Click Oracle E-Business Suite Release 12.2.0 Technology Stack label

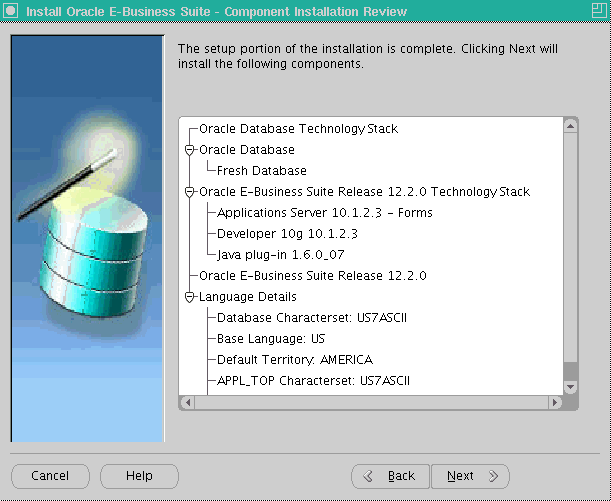coord(364,192)
